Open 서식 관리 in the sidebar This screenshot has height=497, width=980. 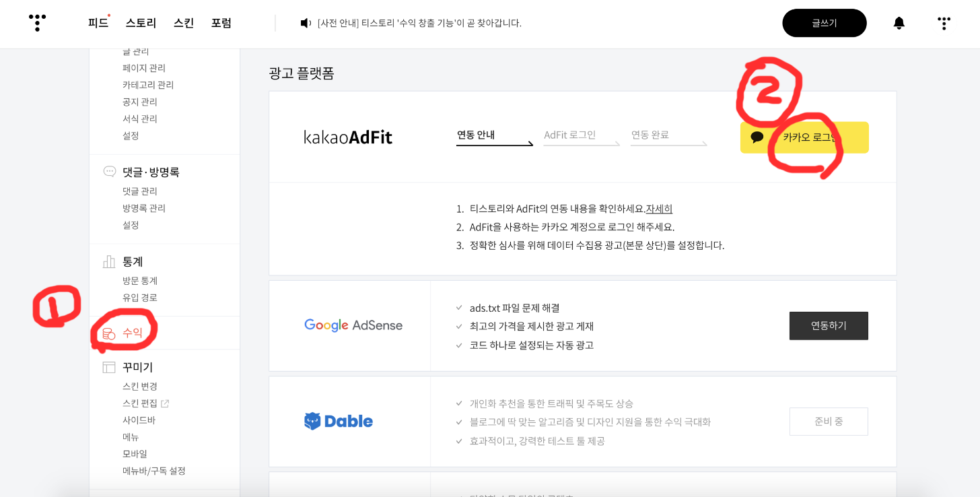click(x=140, y=119)
